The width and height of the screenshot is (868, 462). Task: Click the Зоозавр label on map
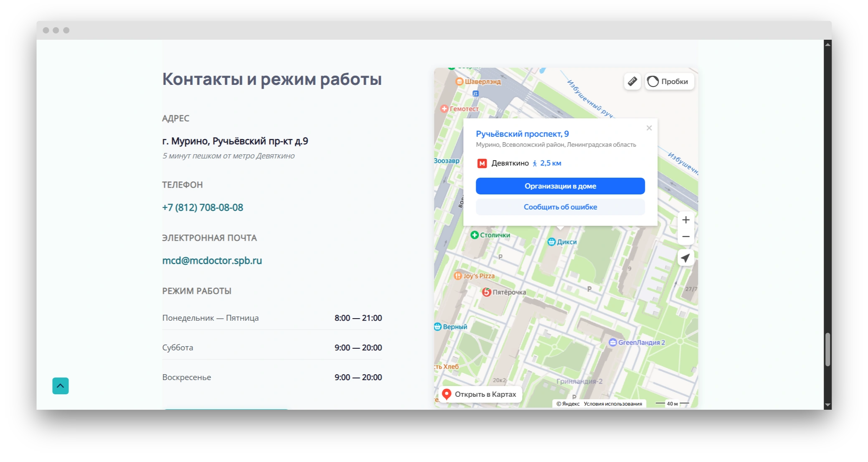[447, 161]
